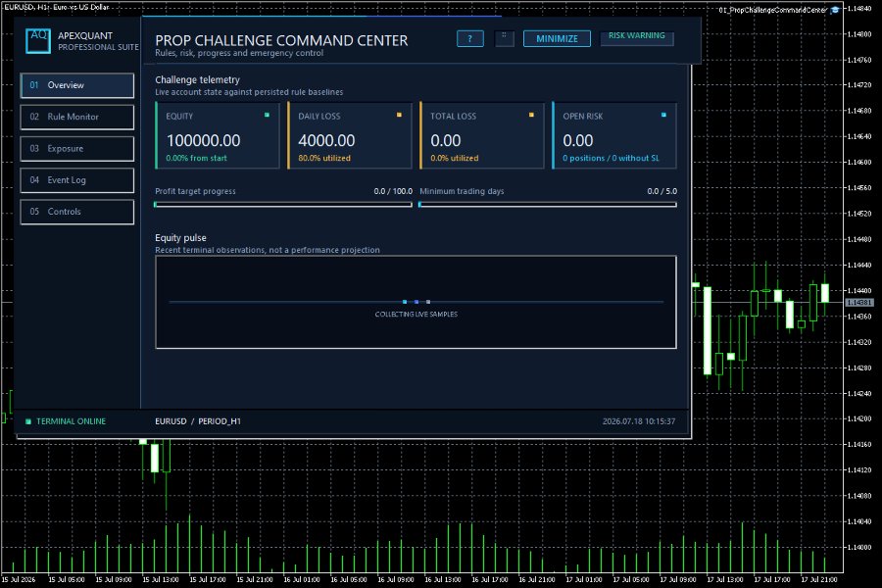Screen dimensions: 882x588
Task: Open the 01 Overview tab
Action: click(77, 85)
